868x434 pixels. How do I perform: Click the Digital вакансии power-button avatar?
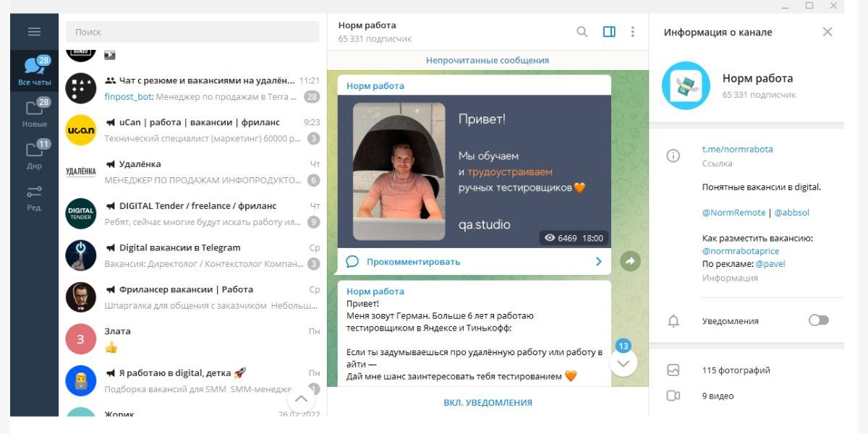81,255
